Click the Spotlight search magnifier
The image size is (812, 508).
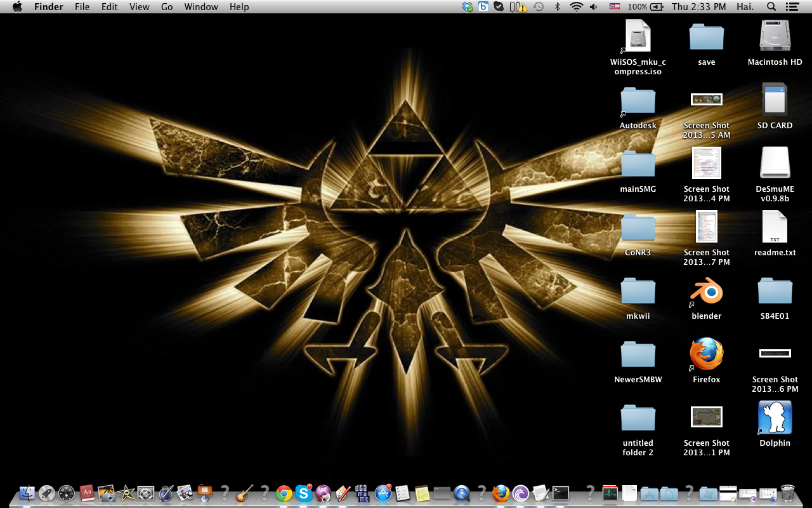[771, 7]
